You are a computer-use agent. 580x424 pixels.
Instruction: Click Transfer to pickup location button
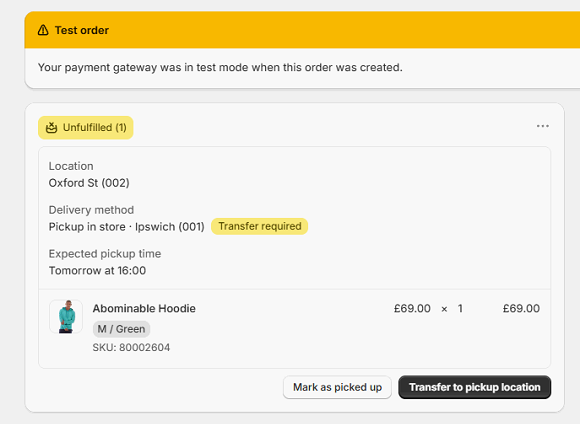coord(475,387)
